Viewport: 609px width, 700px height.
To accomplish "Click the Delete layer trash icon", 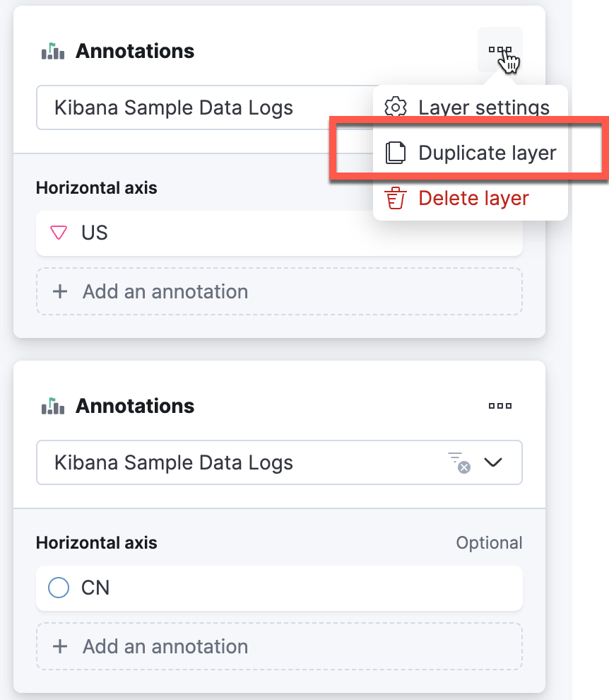I will pyautogui.click(x=396, y=198).
